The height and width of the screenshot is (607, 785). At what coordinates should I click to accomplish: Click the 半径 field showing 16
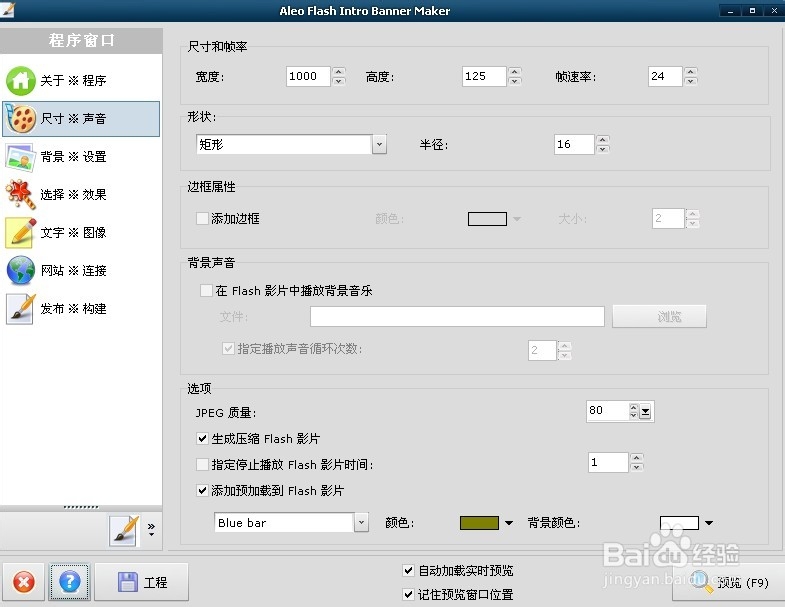pos(574,145)
